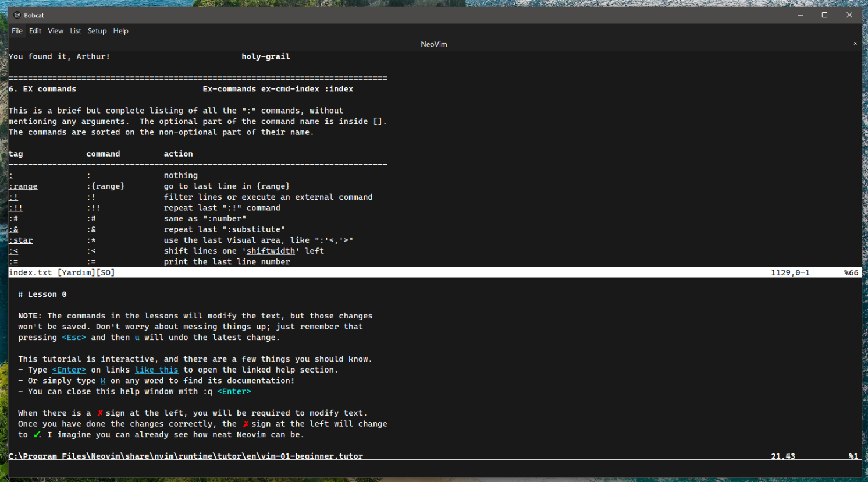Click the '%66' scroll percentage
The image size is (868, 482).
pos(851,272)
